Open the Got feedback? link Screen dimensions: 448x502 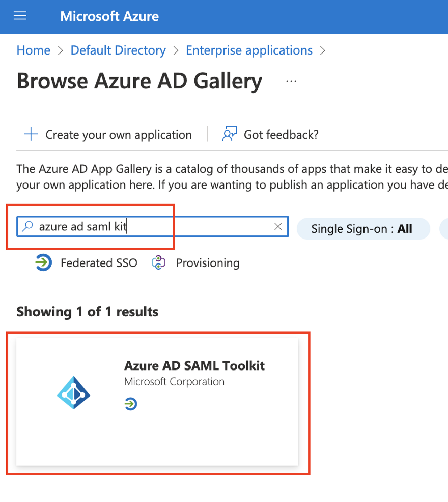(x=281, y=135)
